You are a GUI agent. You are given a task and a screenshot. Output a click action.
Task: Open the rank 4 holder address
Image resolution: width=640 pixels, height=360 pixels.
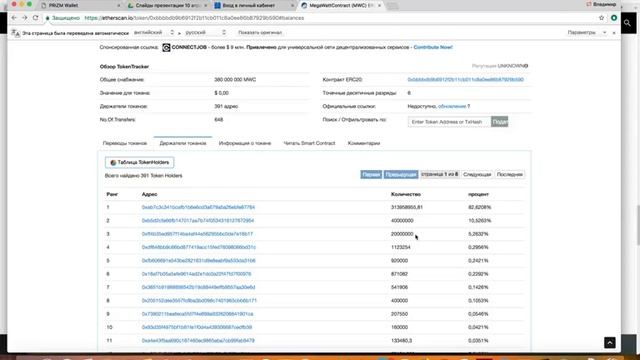[x=199, y=247]
